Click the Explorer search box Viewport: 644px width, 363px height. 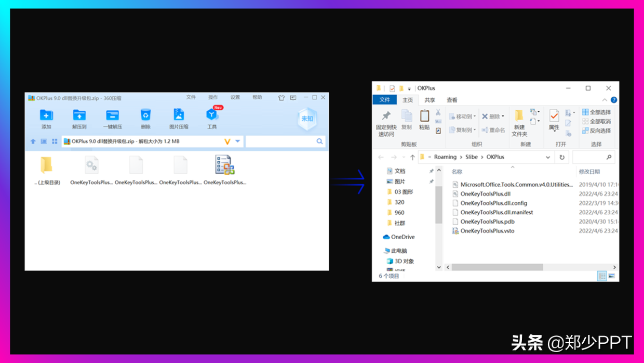tap(593, 157)
